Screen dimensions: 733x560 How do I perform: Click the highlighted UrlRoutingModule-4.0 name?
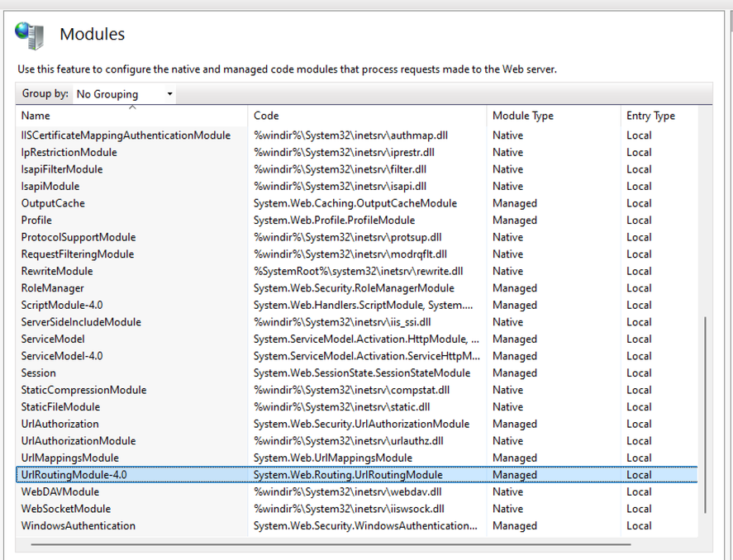74,475
